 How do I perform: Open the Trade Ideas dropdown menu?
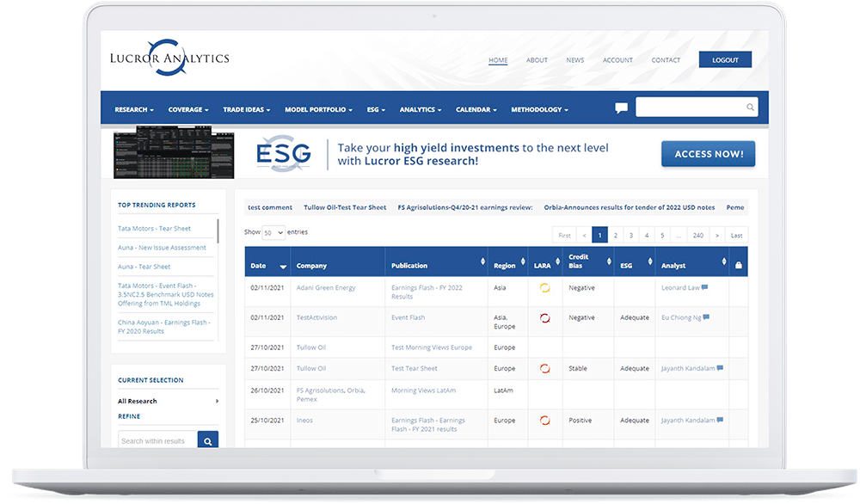pyautogui.click(x=246, y=110)
